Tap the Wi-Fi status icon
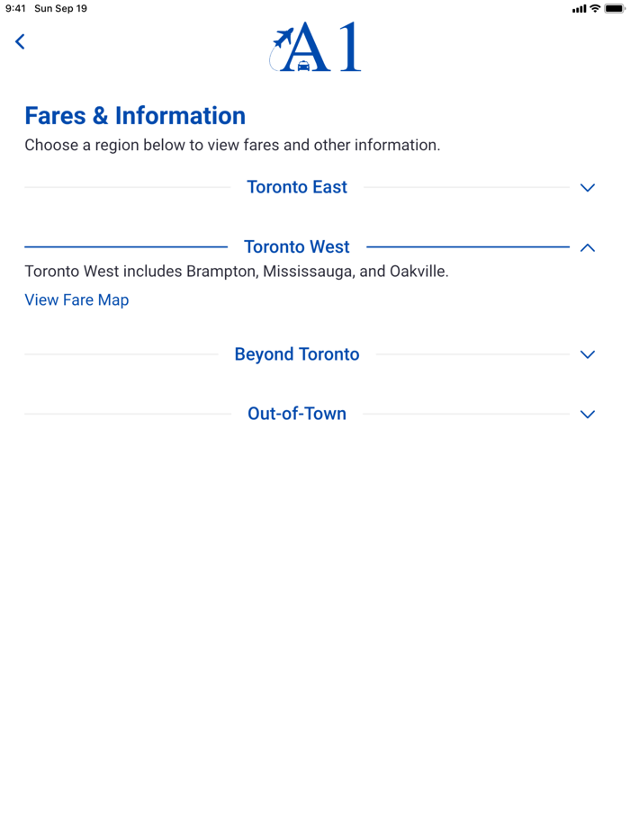 (x=595, y=8)
